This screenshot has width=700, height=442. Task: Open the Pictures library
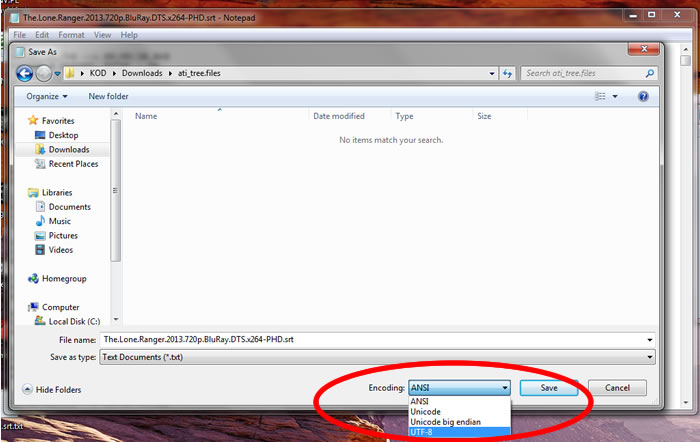[63, 236]
